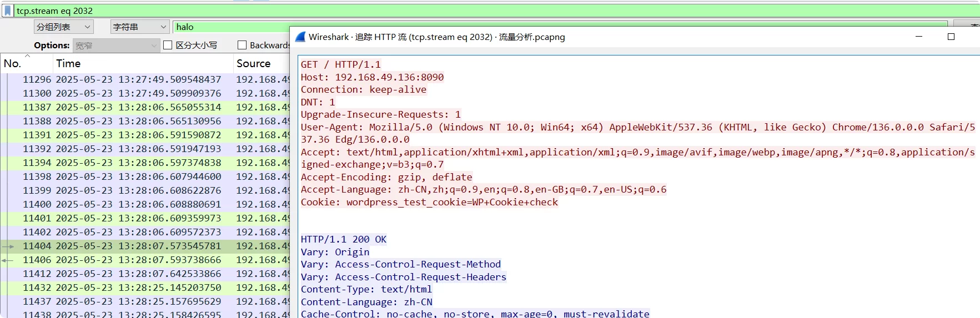Screen dimensions: 980x318
Task: Click the bookmark icon in the display filter bar
Action: click(x=8, y=11)
